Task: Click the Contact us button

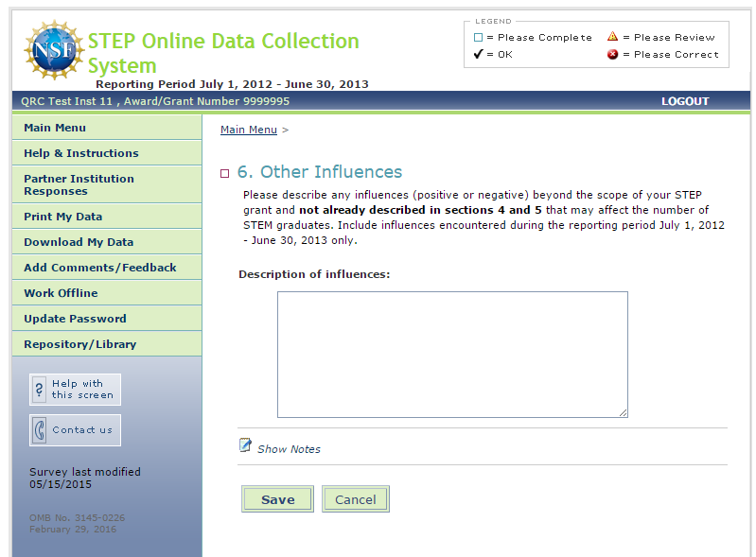Action: [75, 429]
